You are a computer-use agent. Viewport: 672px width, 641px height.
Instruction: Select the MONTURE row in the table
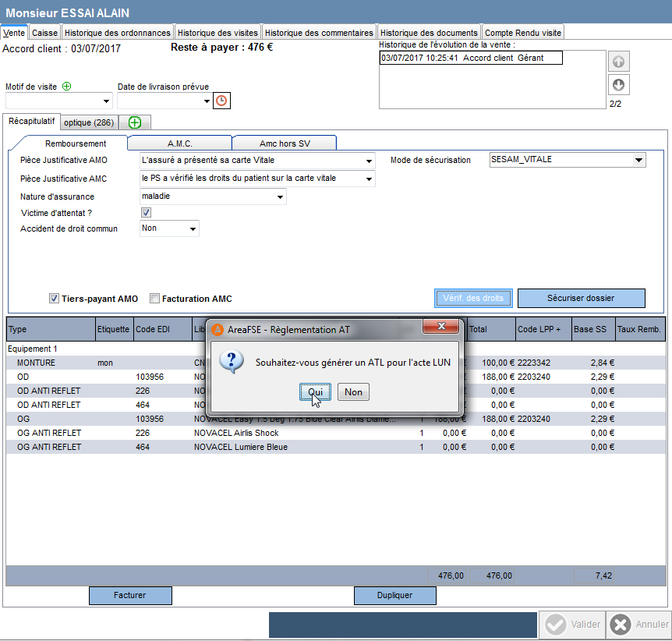pyautogui.click(x=335, y=363)
